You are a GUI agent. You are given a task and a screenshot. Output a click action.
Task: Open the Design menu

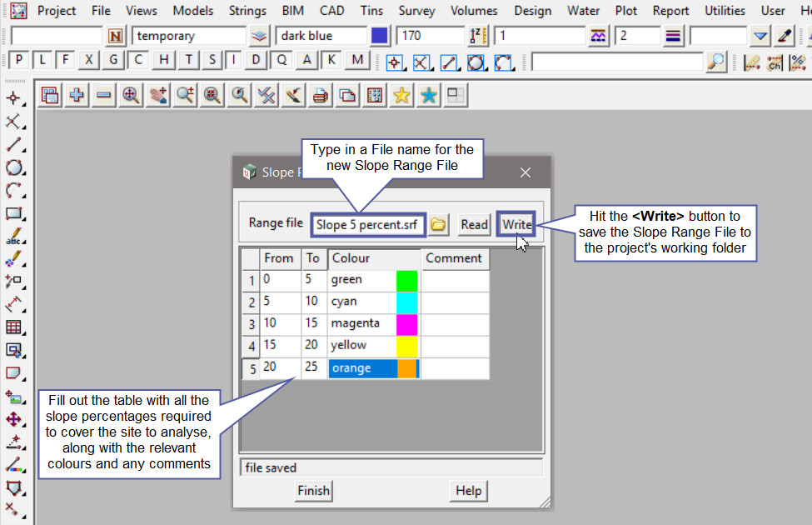532,10
